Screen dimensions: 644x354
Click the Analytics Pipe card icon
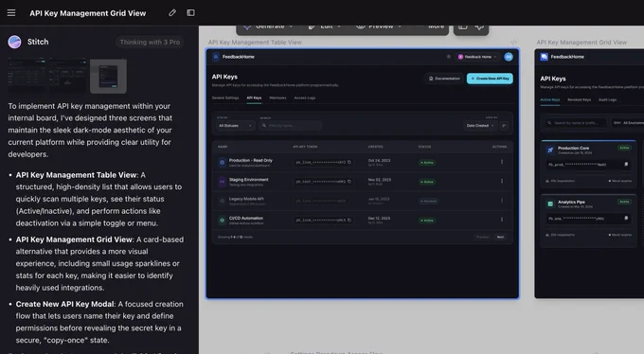(x=550, y=204)
